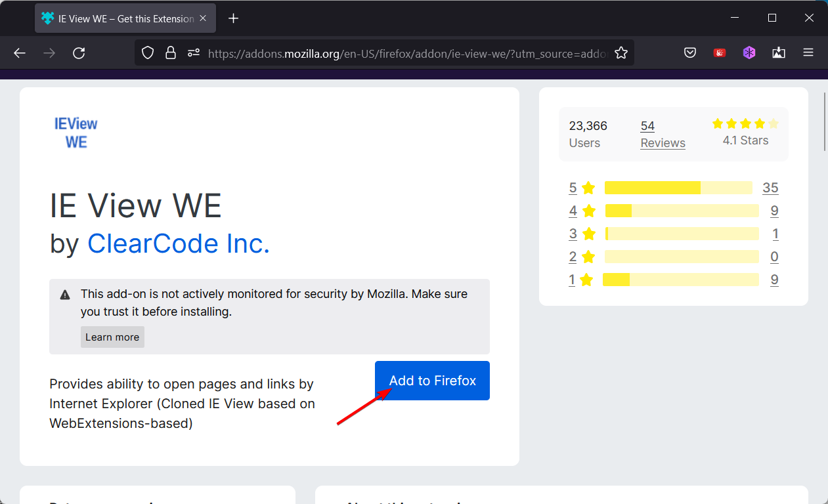The image size is (828, 504).
Task: Click Add to Firefox button
Action: [x=432, y=381]
